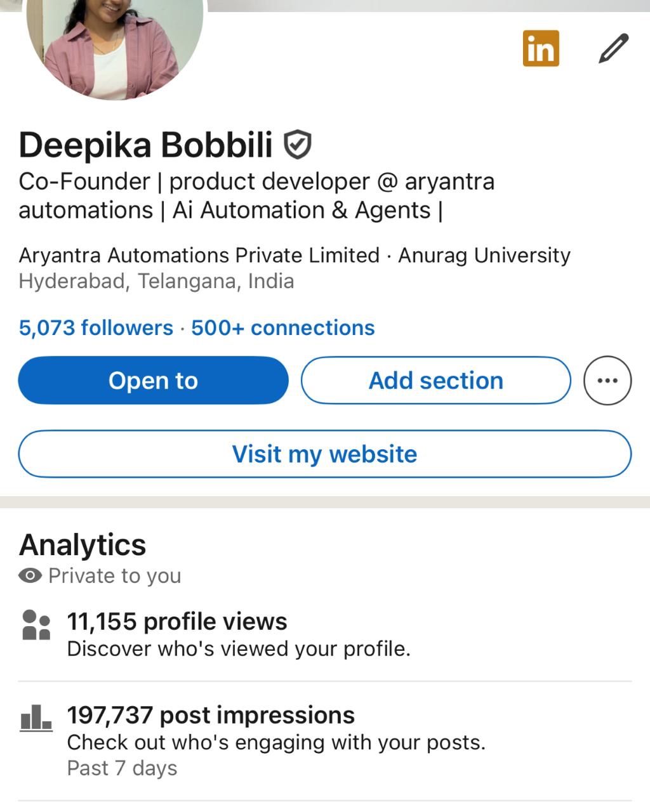Tap the people icon beside profile views
This screenshot has height=812, width=650.
pos(36,625)
